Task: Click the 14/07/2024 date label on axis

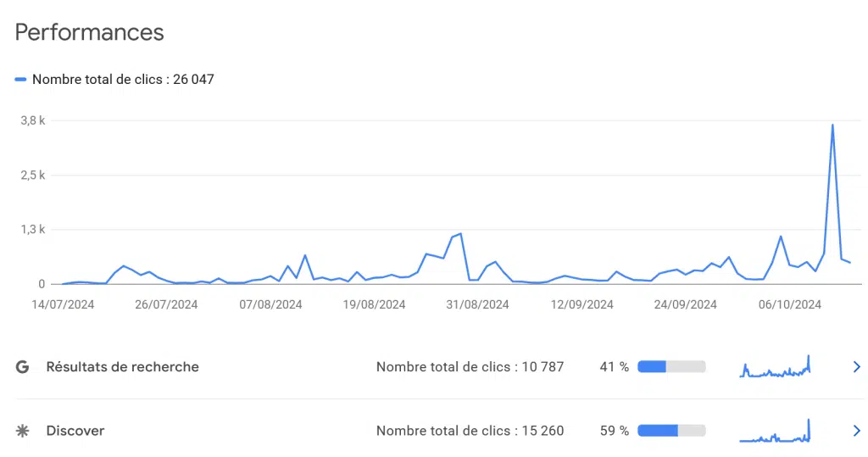Action: [63, 304]
